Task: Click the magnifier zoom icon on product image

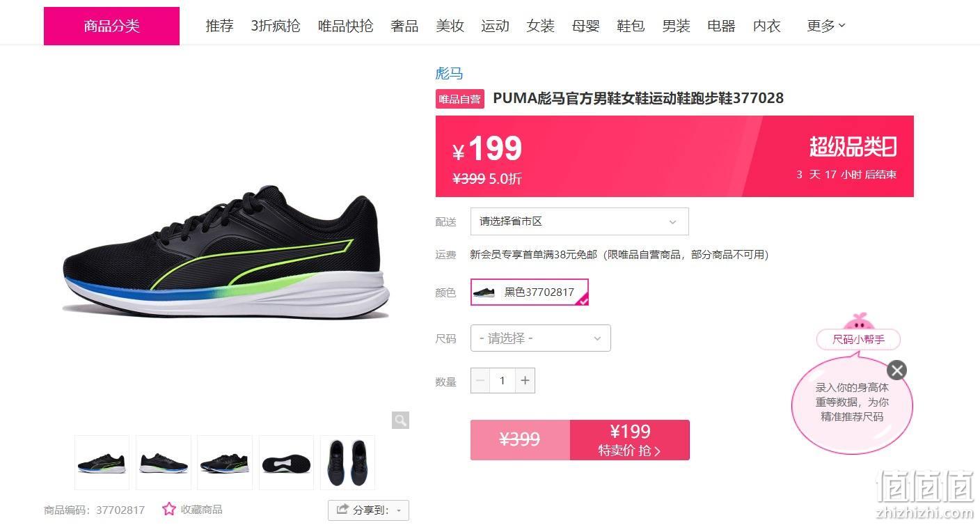Action: [x=400, y=420]
